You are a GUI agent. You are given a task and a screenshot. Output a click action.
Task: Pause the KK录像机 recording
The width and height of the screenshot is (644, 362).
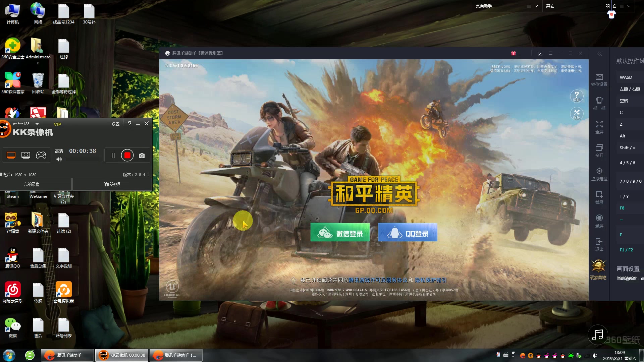[x=113, y=155]
